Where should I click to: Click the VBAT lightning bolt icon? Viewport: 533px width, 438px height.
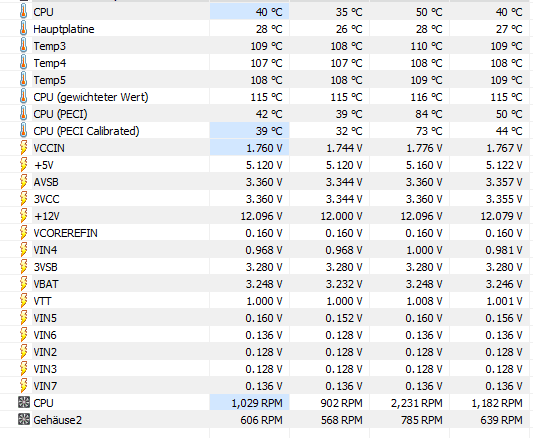[23, 284]
